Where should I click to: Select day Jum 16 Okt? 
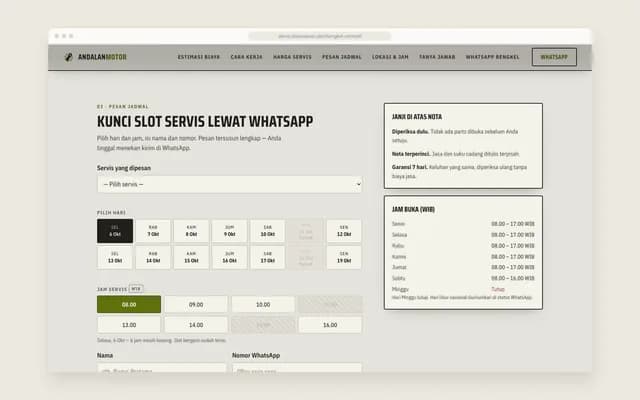[229, 258]
